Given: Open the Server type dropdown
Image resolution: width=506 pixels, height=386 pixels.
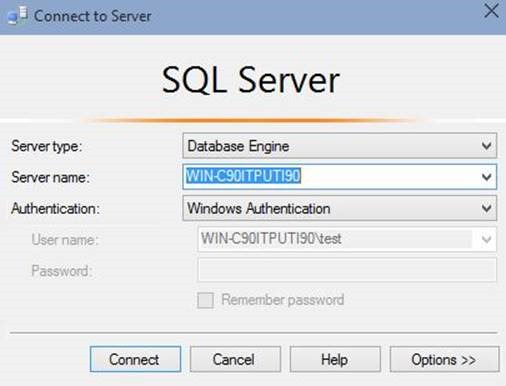Looking at the screenshot, I should click(x=340, y=146).
